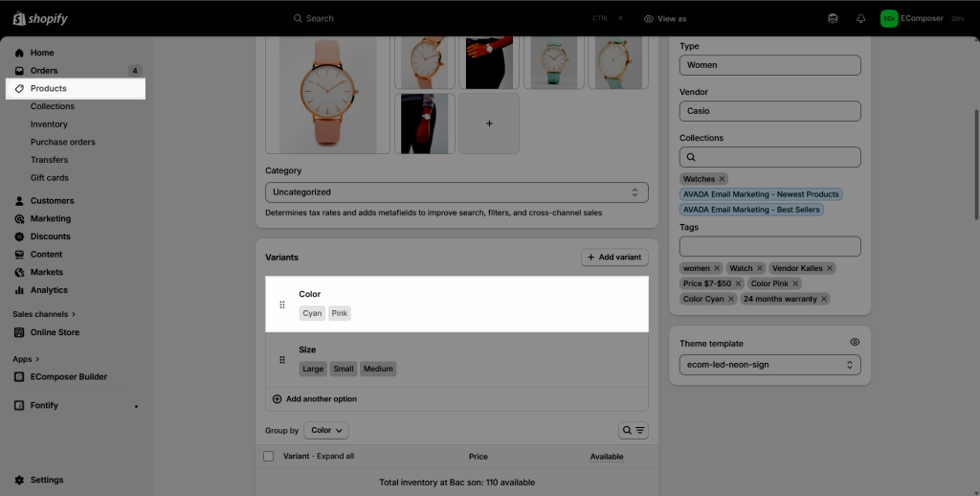Expand the Group by Color dropdown
980x496 pixels.
[326, 431]
